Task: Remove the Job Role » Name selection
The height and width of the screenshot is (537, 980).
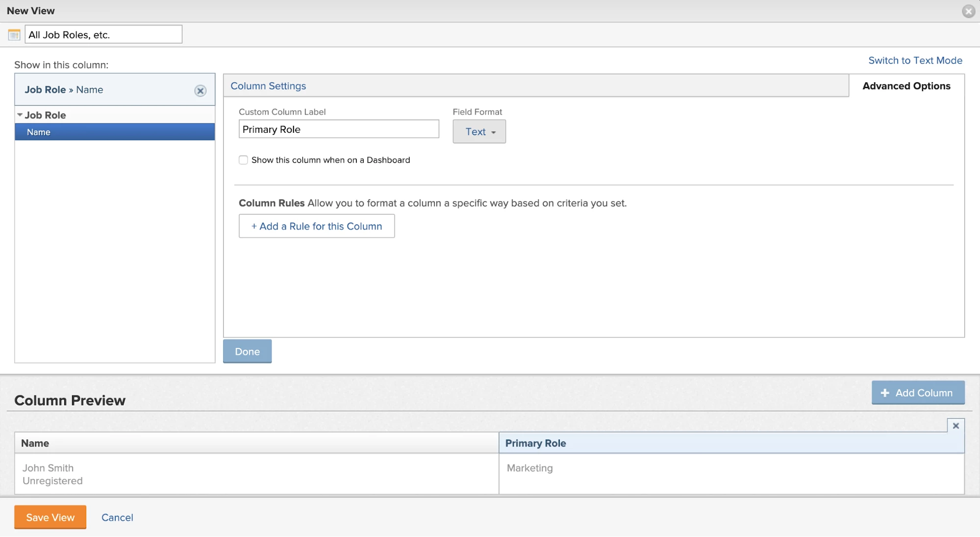Action: click(x=200, y=91)
